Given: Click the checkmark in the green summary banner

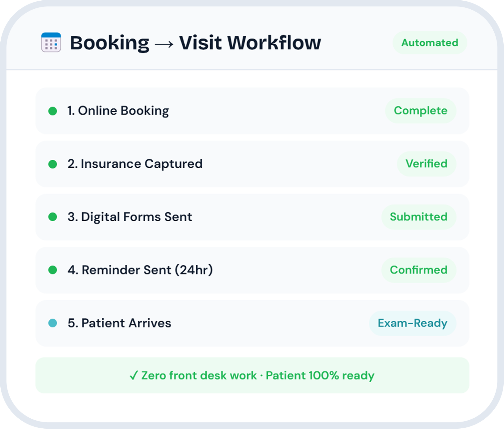Looking at the screenshot, I should (x=133, y=375).
